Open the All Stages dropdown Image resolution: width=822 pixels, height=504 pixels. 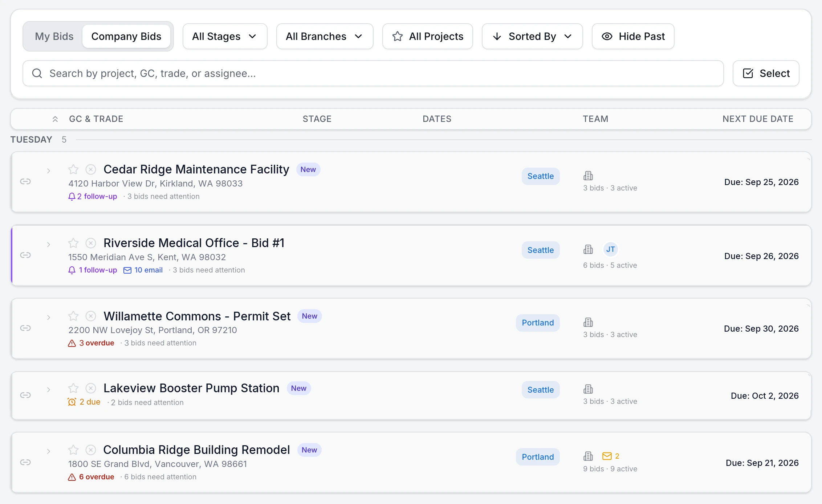(225, 36)
